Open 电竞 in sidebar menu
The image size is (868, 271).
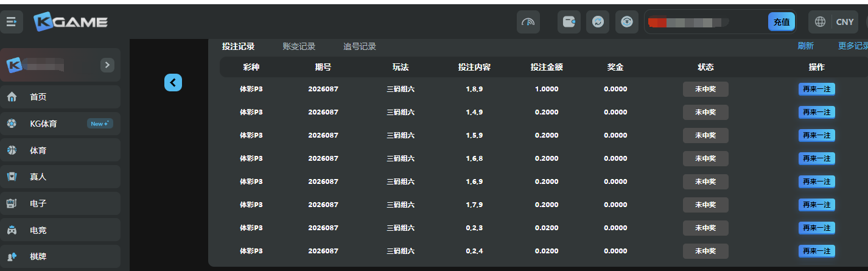[x=60, y=230]
